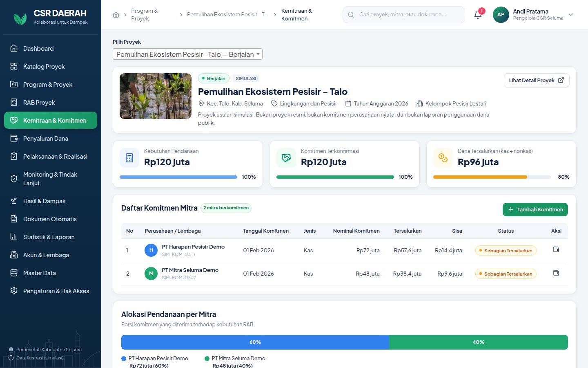Click the blue H company avatar
This screenshot has width=588, height=368.
click(151, 250)
